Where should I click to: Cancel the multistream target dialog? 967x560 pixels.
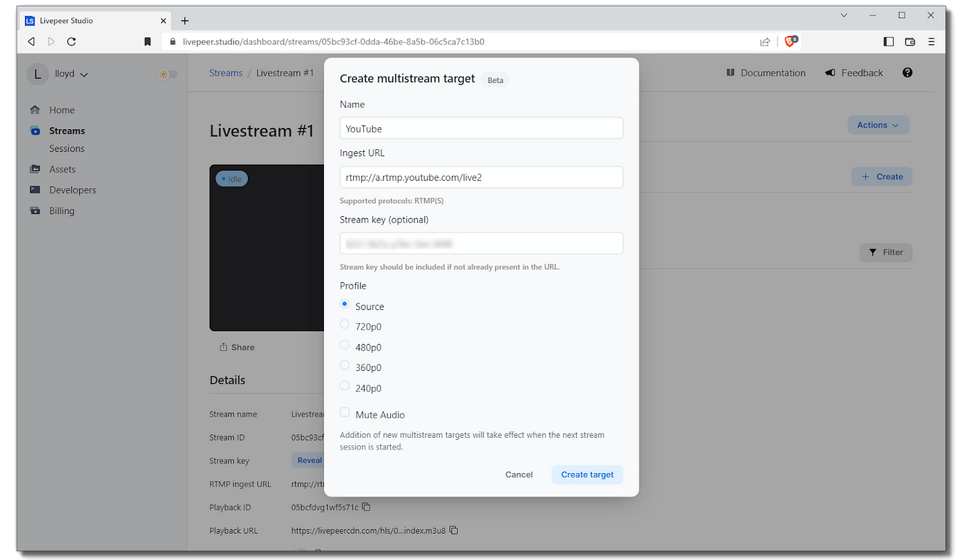(519, 474)
